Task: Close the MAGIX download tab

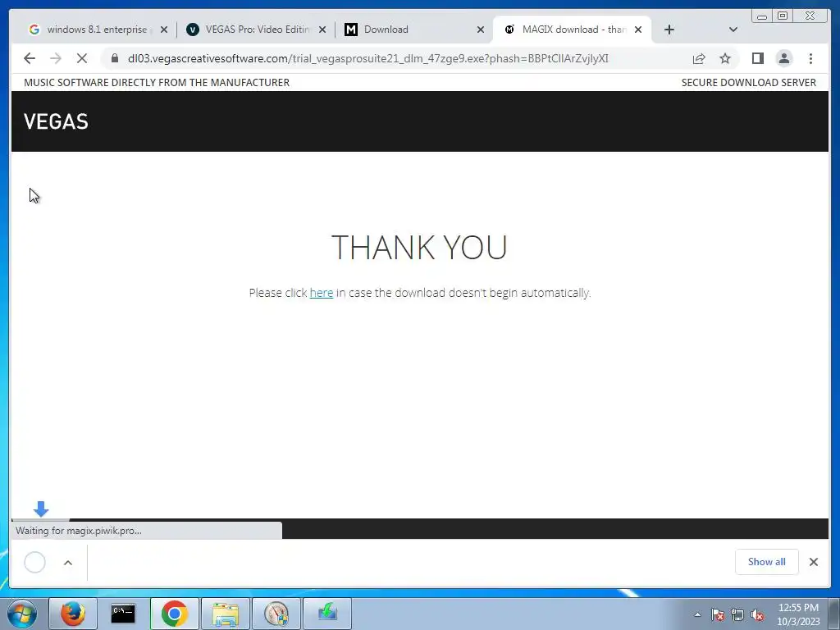Action: (638, 30)
